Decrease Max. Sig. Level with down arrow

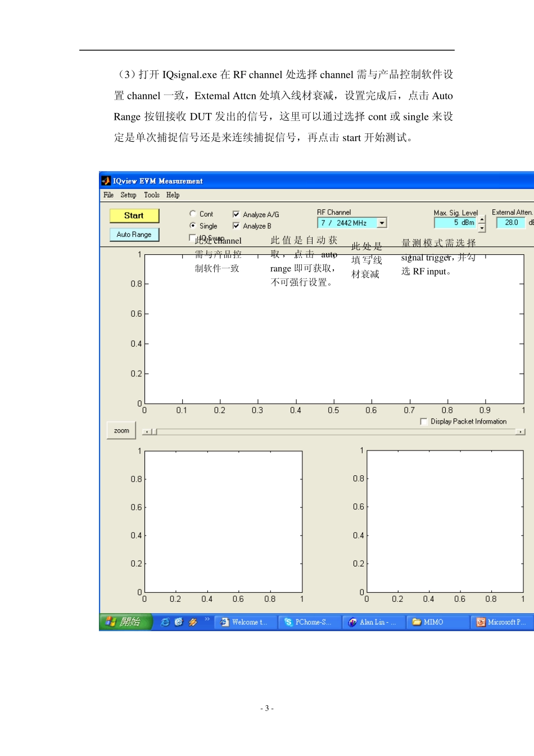point(482,228)
